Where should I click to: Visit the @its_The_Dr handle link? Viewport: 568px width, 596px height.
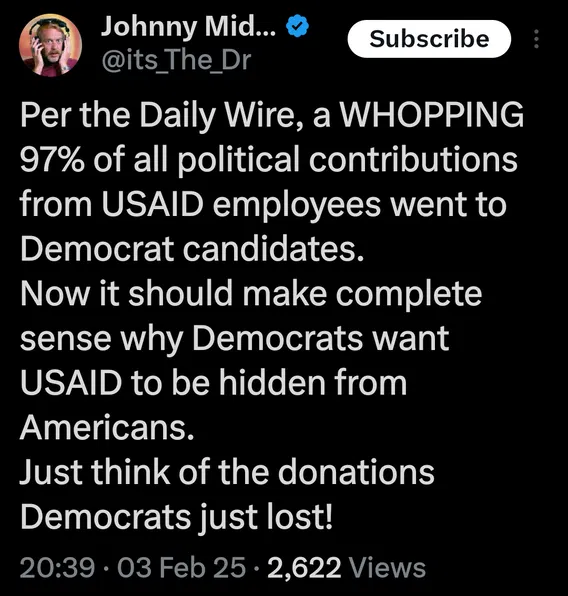[176, 60]
